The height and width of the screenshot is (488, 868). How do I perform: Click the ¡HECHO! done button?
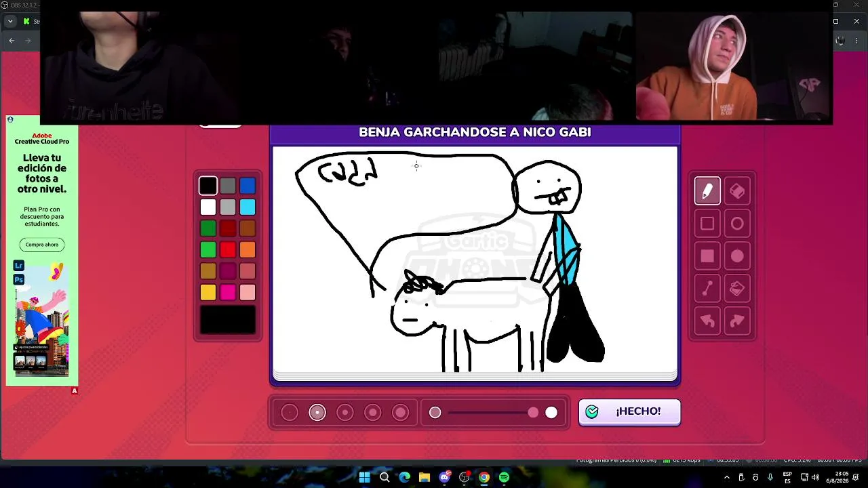[x=629, y=411]
